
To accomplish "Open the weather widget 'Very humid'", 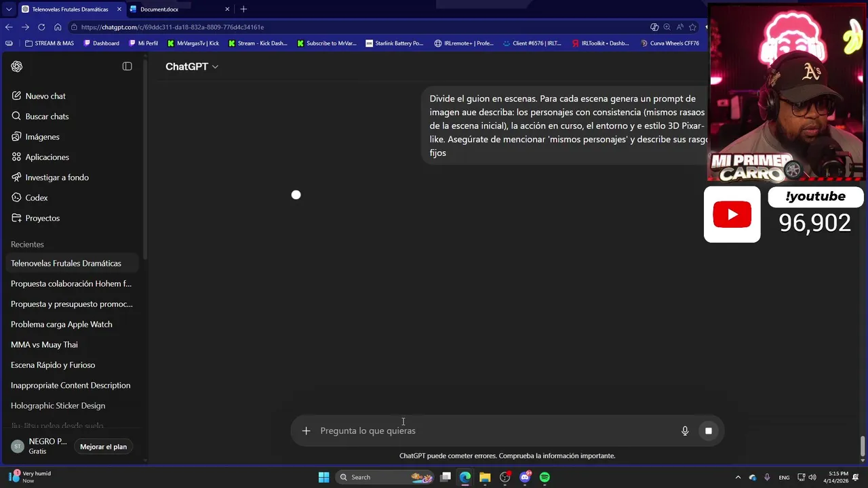I will pyautogui.click(x=31, y=477).
